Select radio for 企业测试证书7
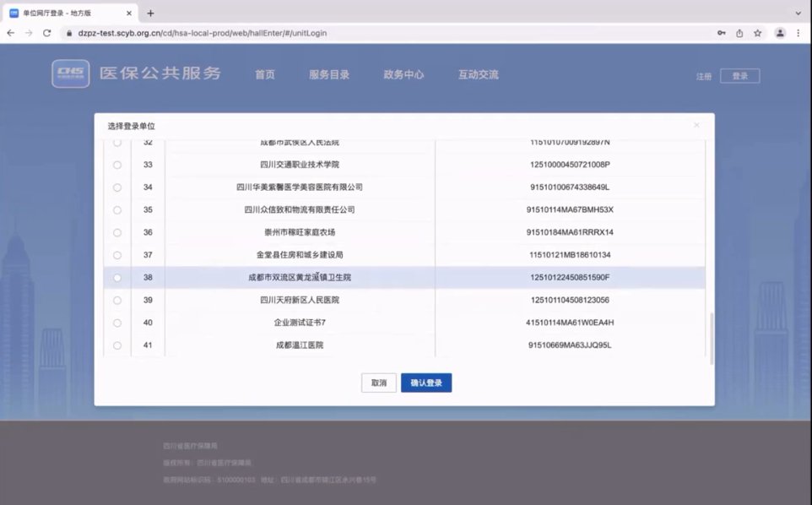 pos(117,323)
